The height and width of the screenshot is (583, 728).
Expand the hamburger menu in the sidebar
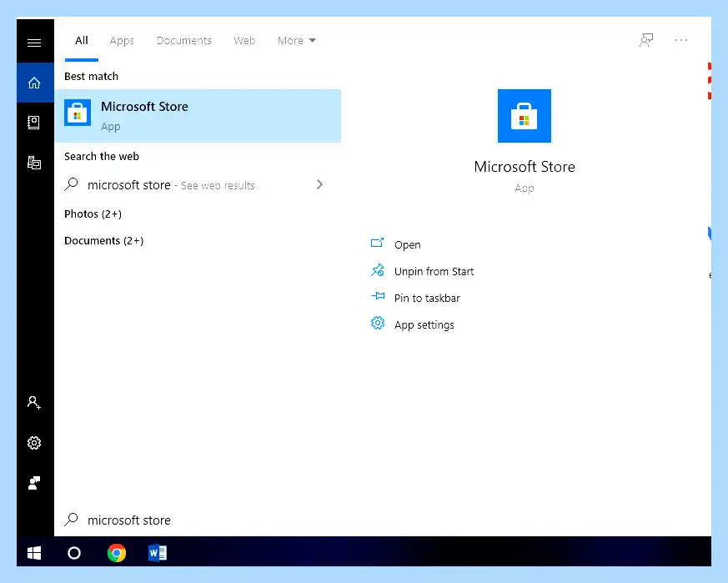34,43
